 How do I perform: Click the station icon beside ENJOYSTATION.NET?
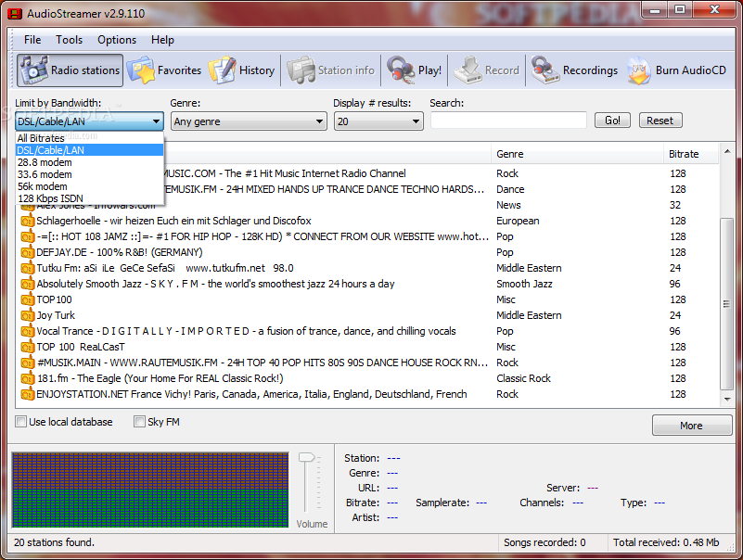click(28, 394)
